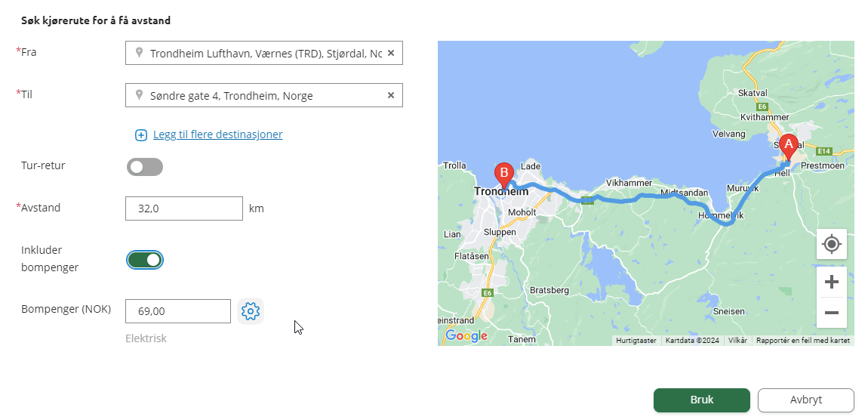Clear the Fra address field
The height and width of the screenshot is (420, 868).
(x=391, y=53)
